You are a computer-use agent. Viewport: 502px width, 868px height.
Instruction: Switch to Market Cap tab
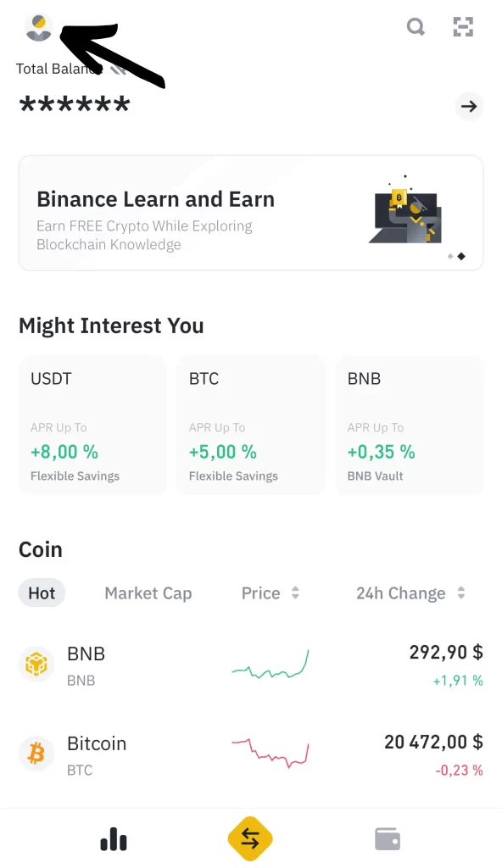pyautogui.click(x=148, y=593)
